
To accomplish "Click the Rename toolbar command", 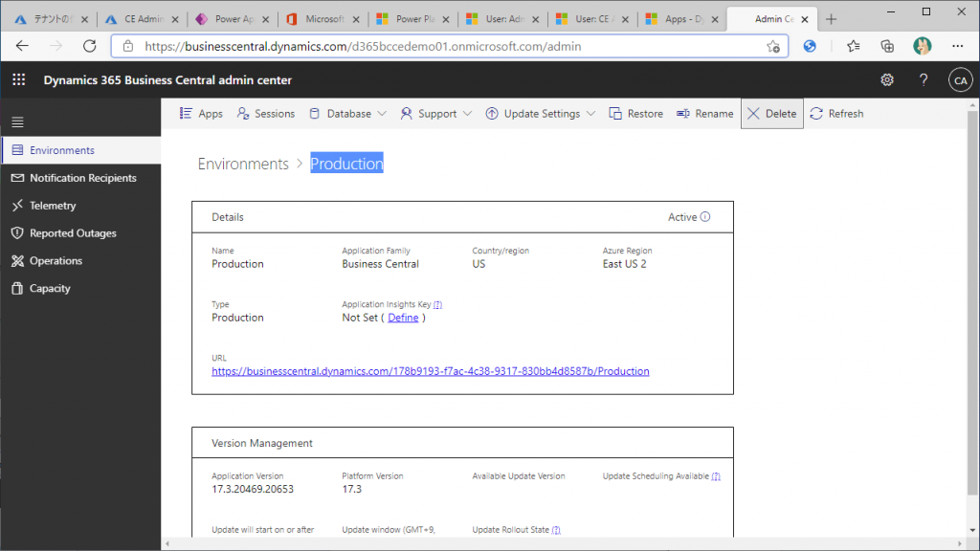I will point(705,114).
